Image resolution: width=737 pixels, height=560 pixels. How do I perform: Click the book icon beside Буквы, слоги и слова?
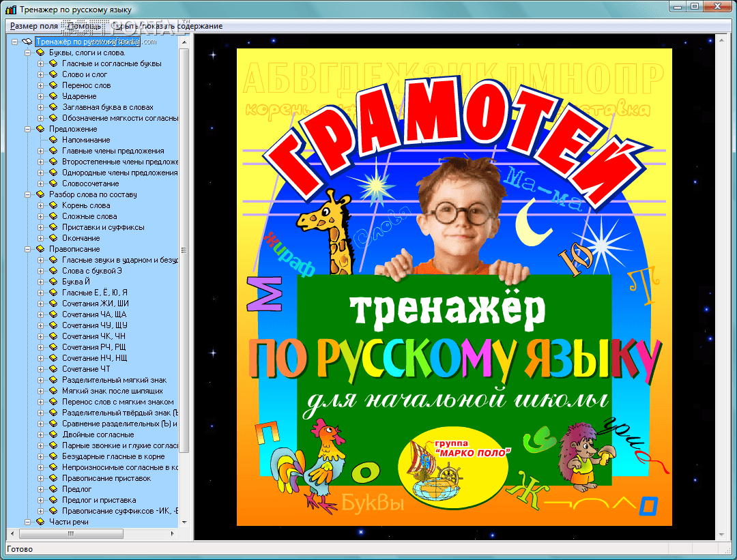pos(40,53)
